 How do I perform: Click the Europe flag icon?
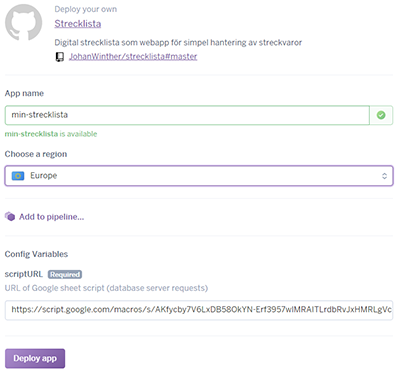click(18, 176)
